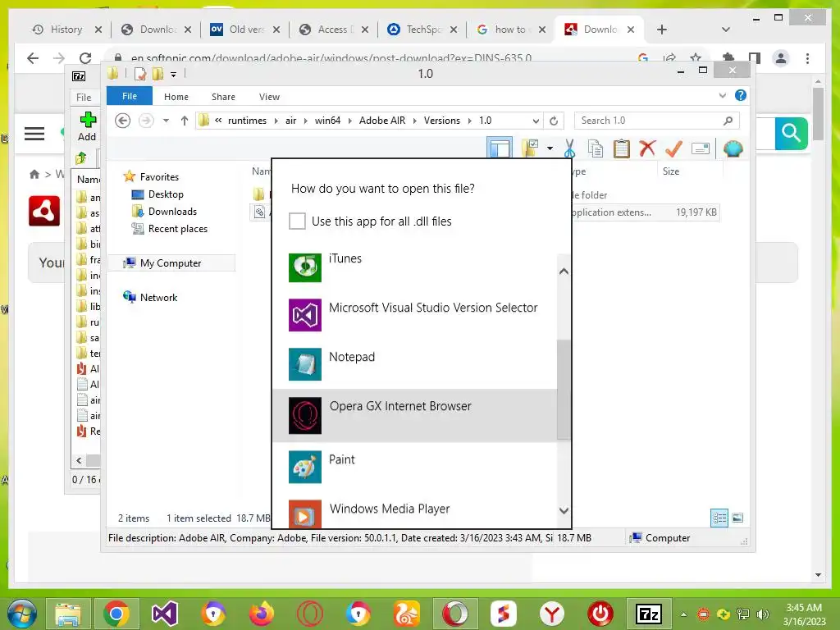Open Chrome extensions puzzle icon
This screenshot has height=630, width=840.
coord(728,58)
